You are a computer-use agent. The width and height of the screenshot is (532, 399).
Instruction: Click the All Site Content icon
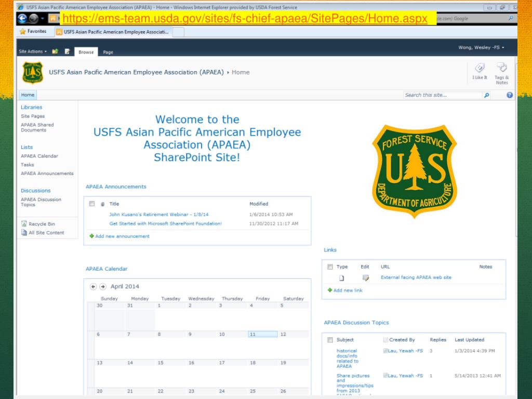point(24,232)
